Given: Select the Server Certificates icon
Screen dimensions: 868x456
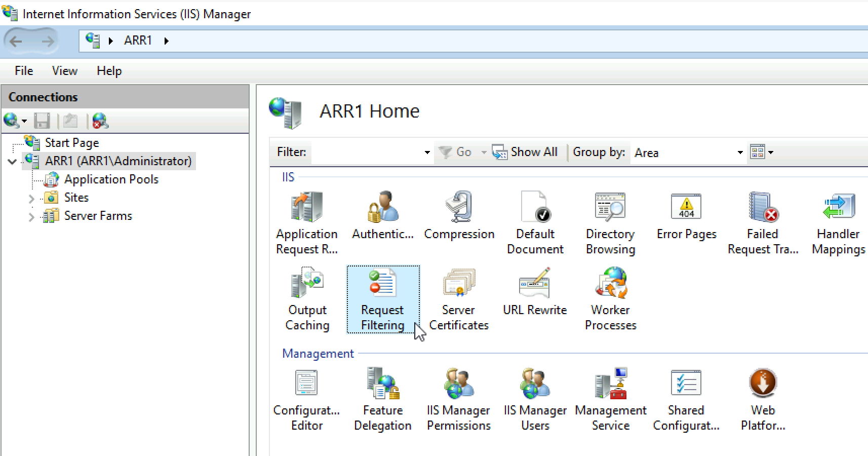Looking at the screenshot, I should tap(459, 299).
